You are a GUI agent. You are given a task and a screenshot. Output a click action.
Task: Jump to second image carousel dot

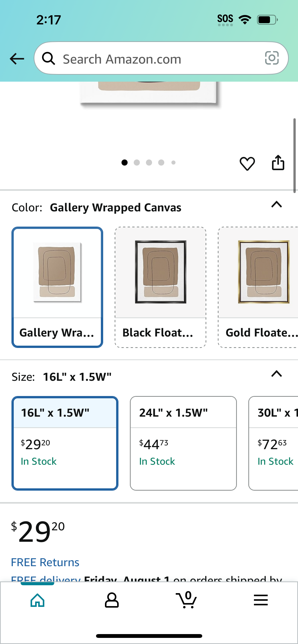(137, 163)
